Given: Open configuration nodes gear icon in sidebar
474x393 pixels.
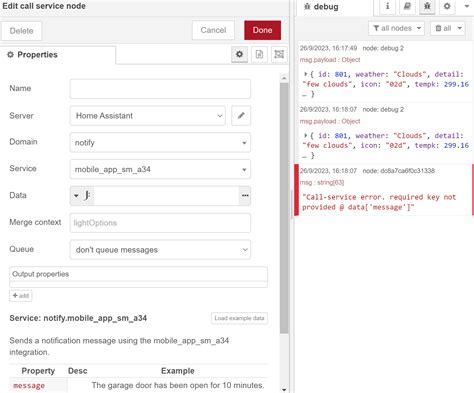Looking at the screenshot, I should pos(447,7).
